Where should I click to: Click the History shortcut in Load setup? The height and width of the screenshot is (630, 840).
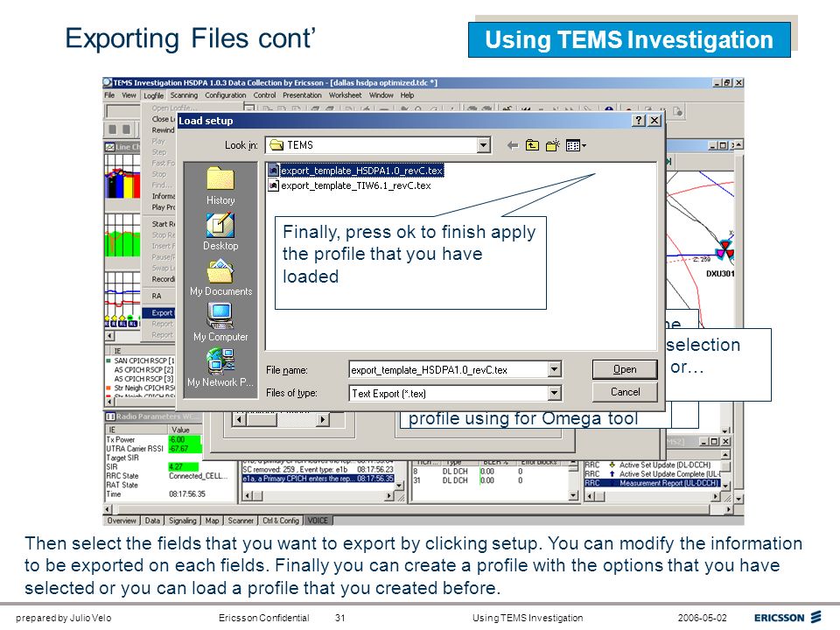[x=220, y=185]
